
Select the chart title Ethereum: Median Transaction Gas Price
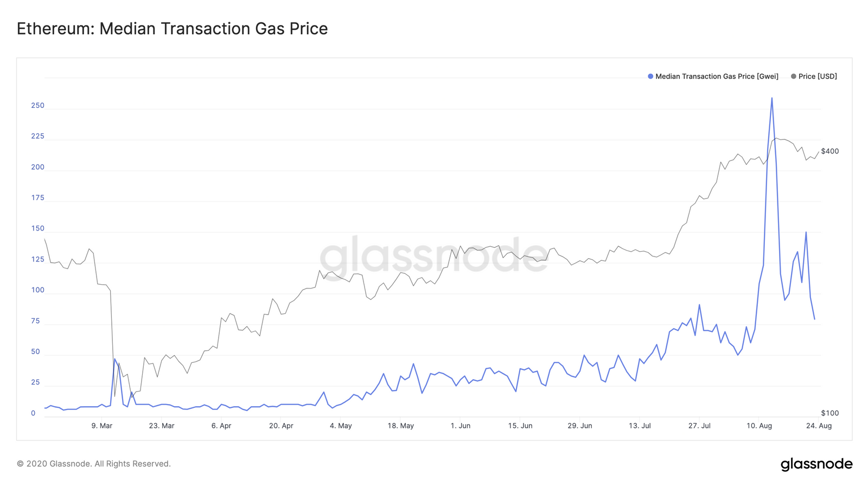[172, 29]
